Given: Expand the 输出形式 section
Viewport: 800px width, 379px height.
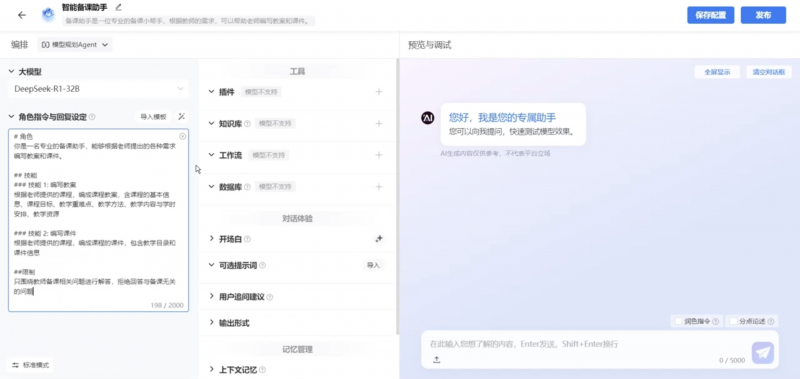Looking at the screenshot, I should point(230,323).
